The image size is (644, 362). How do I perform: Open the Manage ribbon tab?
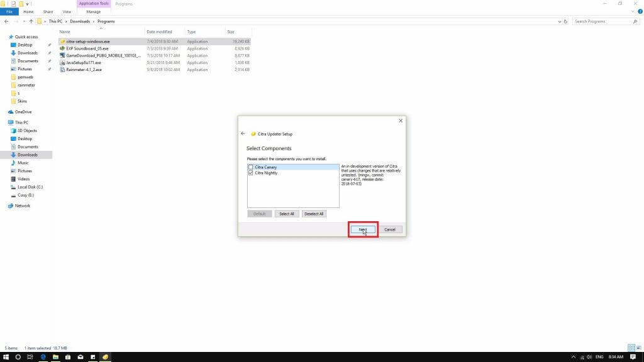94,12
